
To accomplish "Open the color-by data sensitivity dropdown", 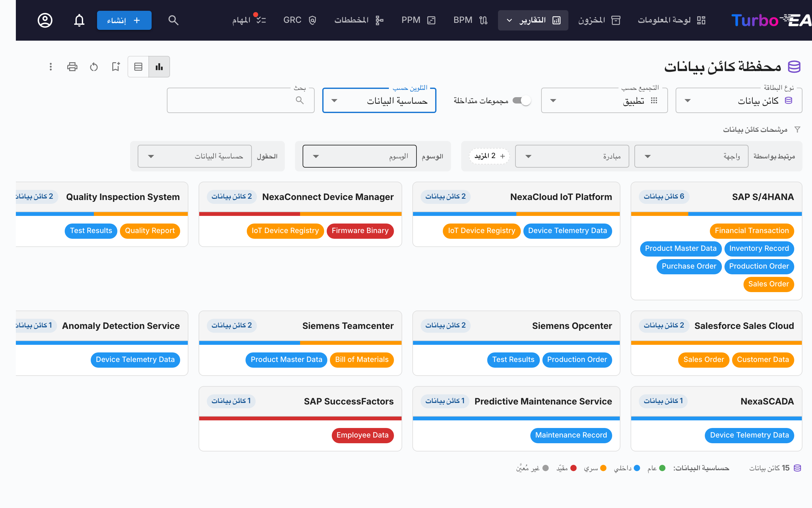I will (x=379, y=100).
